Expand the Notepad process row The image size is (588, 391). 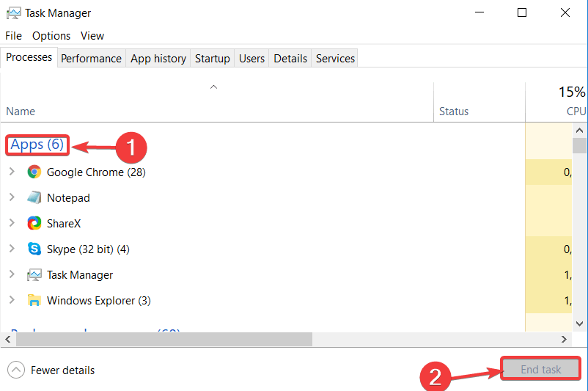pos(12,197)
